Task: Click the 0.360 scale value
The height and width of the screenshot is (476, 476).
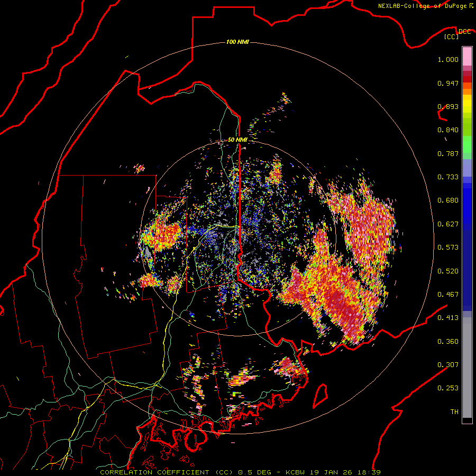Action: point(448,342)
